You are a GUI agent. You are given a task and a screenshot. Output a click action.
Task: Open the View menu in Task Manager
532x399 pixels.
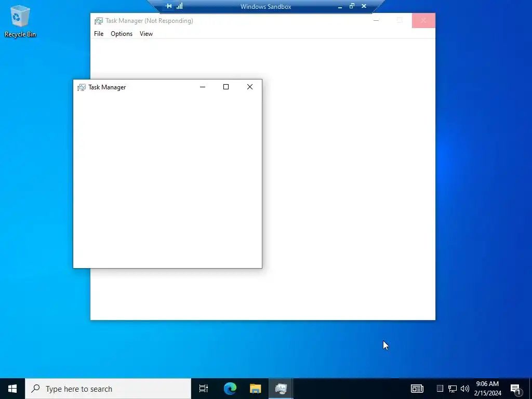pos(146,34)
